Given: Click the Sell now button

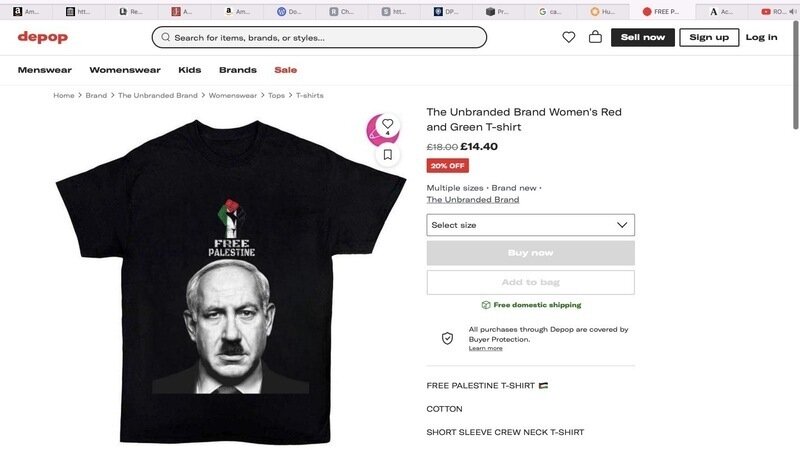Looking at the screenshot, I should pos(643,37).
